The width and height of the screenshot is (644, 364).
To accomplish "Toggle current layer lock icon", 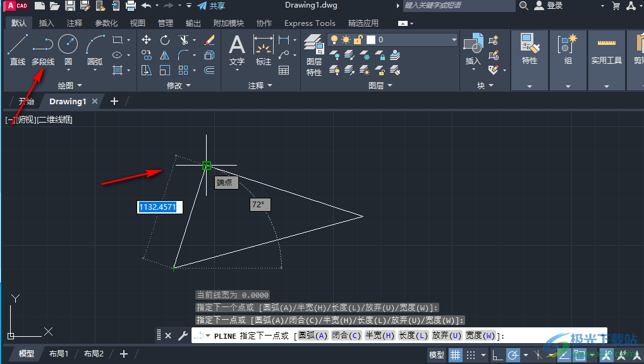I will (358, 39).
